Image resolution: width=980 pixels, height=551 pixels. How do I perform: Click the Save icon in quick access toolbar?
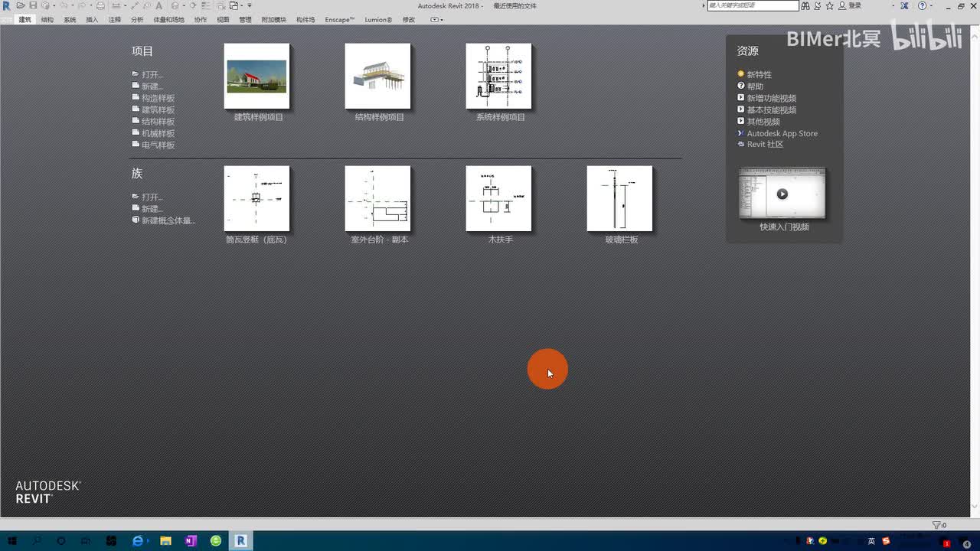pyautogui.click(x=33, y=6)
